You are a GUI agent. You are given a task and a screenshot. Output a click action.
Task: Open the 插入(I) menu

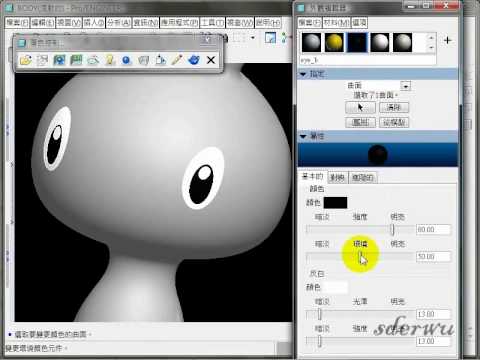point(94,23)
